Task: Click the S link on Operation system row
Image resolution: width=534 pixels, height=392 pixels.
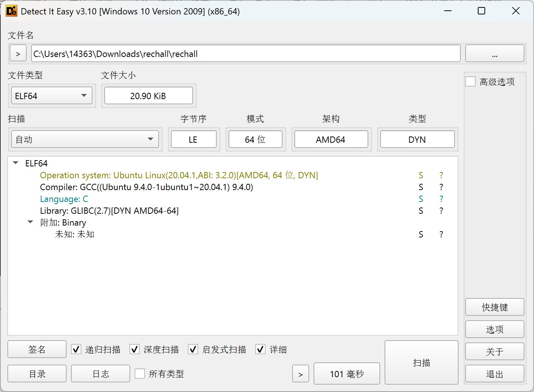Action: coord(421,175)
